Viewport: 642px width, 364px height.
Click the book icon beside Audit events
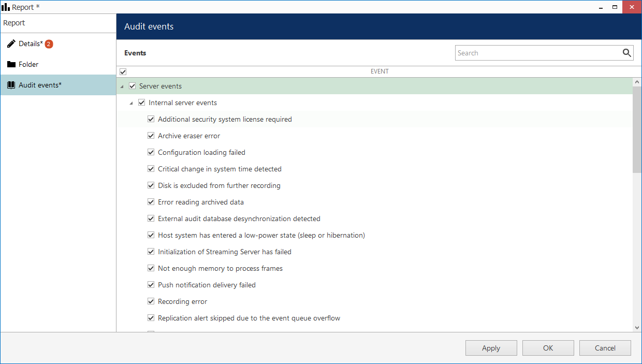[11, 85]
